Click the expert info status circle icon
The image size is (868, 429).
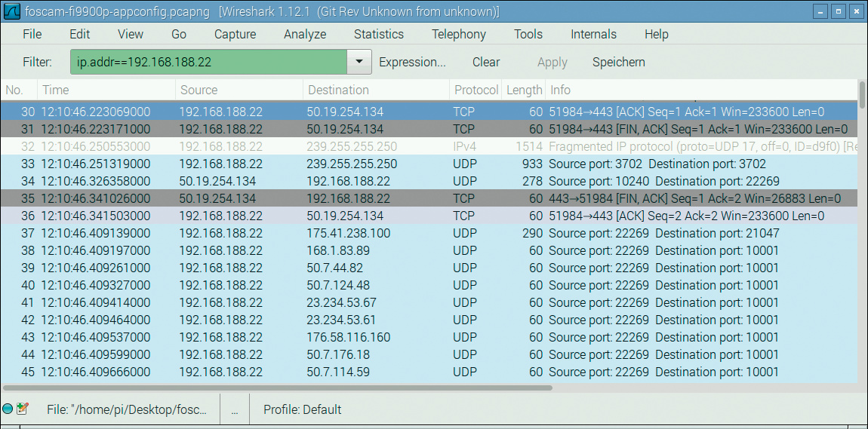coord(8,409)
